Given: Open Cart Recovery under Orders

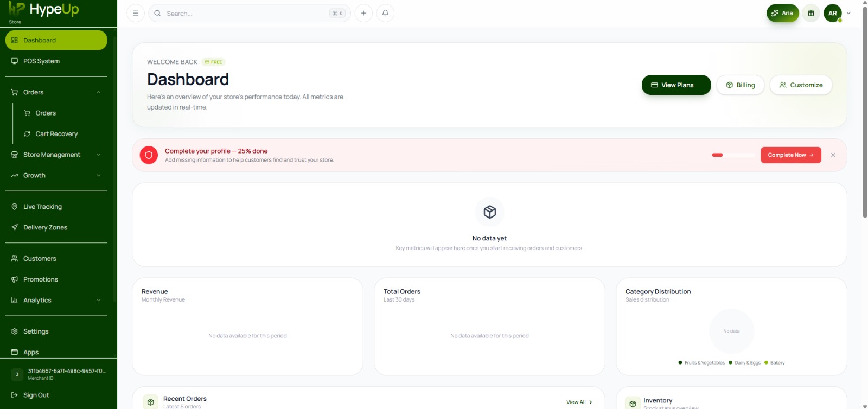Looking at the screenshot, I should pos(56,134).
